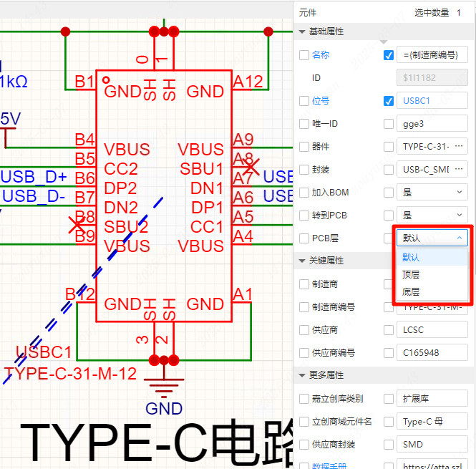Image resolution: width=476 pixels, height=469 pixels.
Task: Pick the 默认 option in the dropdown list
Action: tap(411, 258)
